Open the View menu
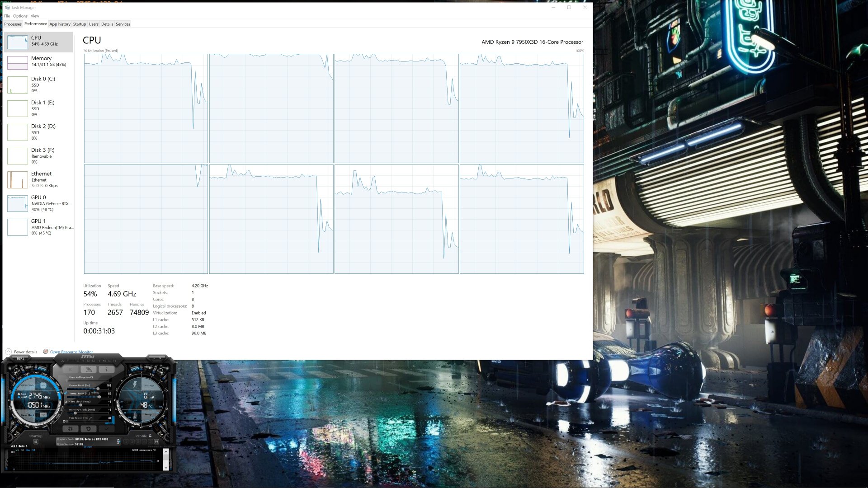The height and width of the screenshot is (488, 868). [34, 15]
